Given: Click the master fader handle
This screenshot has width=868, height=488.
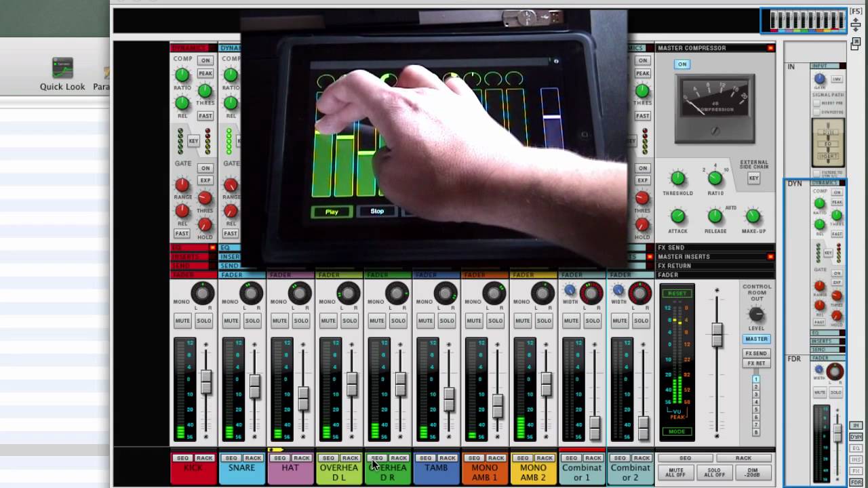Looking at the screenshot, I should (x=717, y=335).
